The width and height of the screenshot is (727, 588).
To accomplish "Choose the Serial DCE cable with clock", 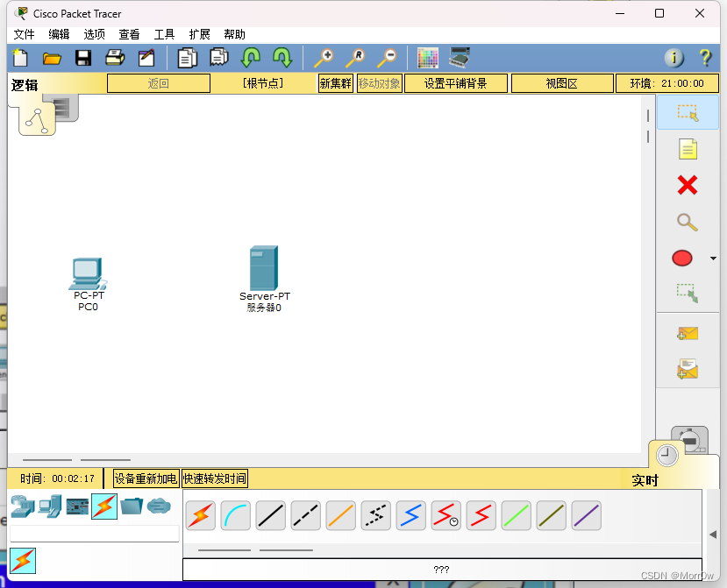I will coord(446,515).
